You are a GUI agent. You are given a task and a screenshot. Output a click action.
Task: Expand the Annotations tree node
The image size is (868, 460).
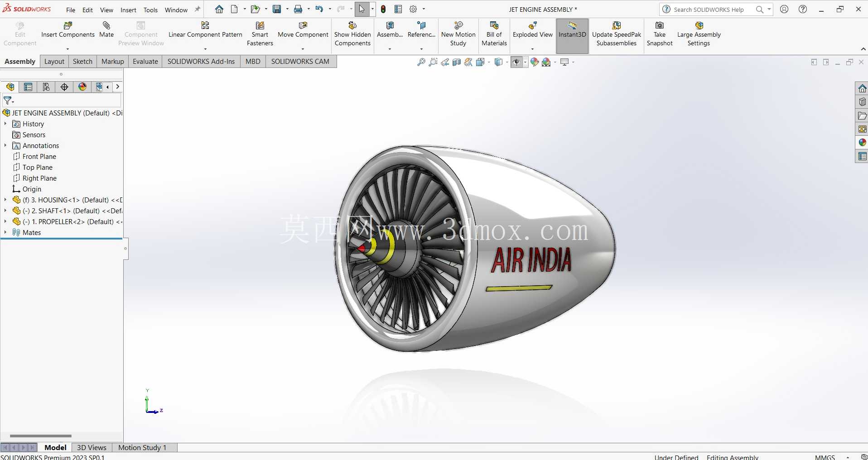(x=5, y=145)
